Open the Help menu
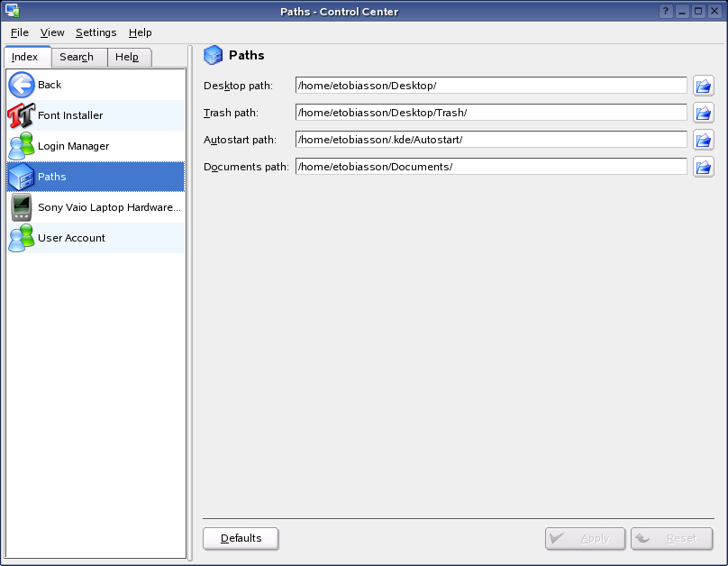 [140, 32]
